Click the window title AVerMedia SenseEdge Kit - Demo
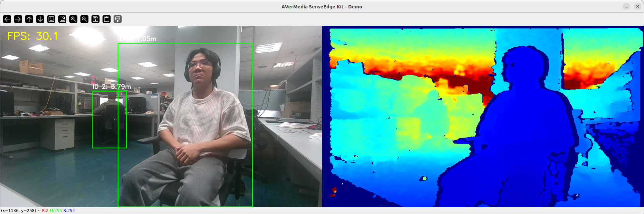This screenshot has width=644, height=214. tap(322, 7)
